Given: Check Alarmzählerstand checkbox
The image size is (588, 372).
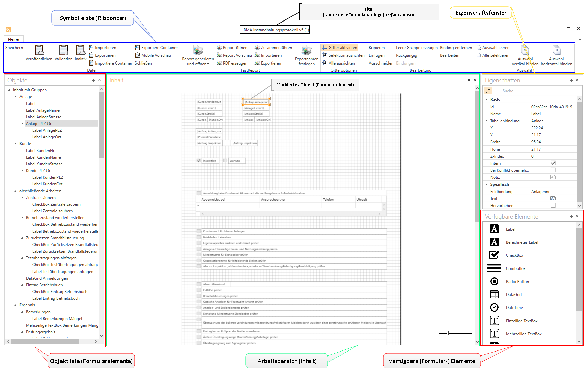Looking at the screenshot, I should (199, 284).
